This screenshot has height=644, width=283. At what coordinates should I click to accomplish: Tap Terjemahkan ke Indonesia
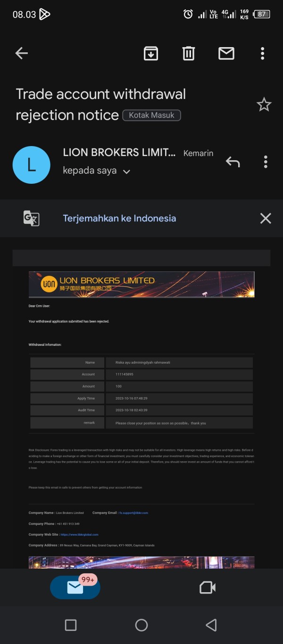click(x=119, y=218)
